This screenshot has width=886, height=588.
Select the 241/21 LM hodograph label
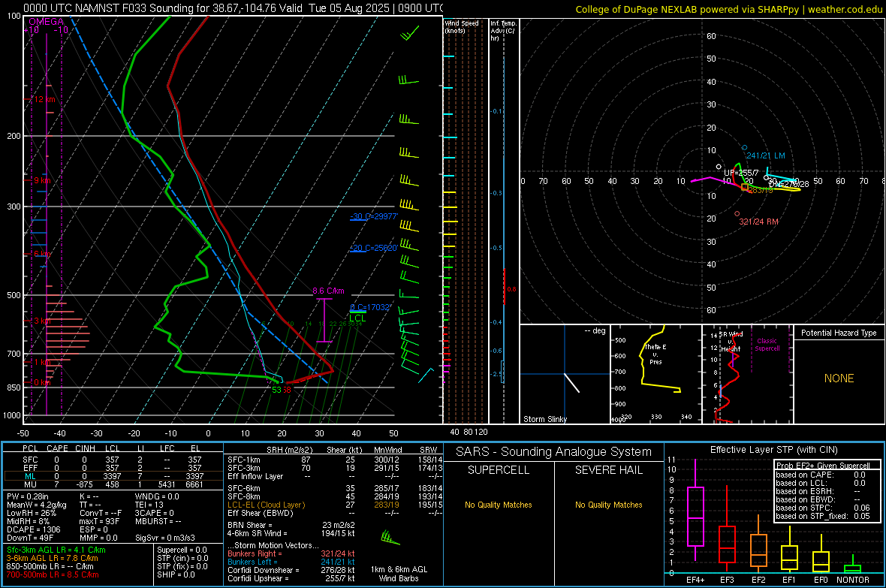pyautogui.click(x=766, y=155)
